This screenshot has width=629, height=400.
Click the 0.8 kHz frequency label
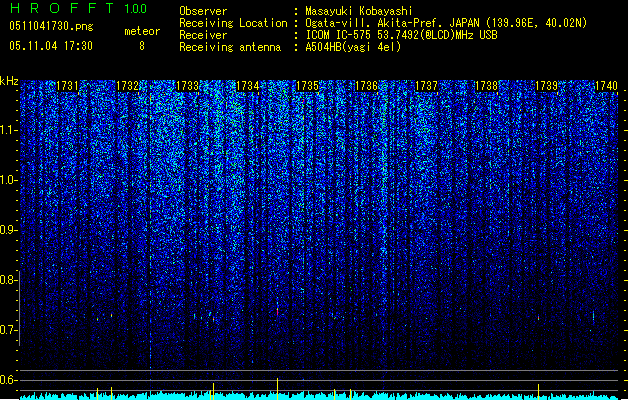[x=9, y=280]
